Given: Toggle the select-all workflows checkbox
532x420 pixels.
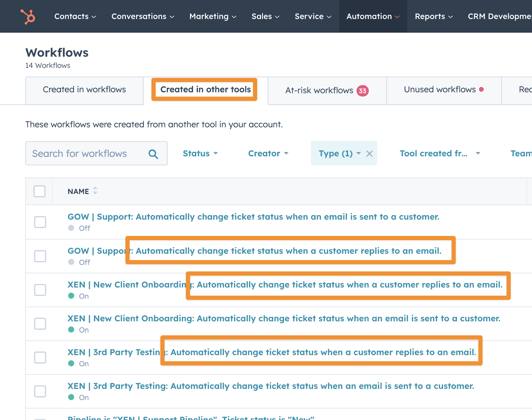Looking at the screenshot, I should pos(40,191).
